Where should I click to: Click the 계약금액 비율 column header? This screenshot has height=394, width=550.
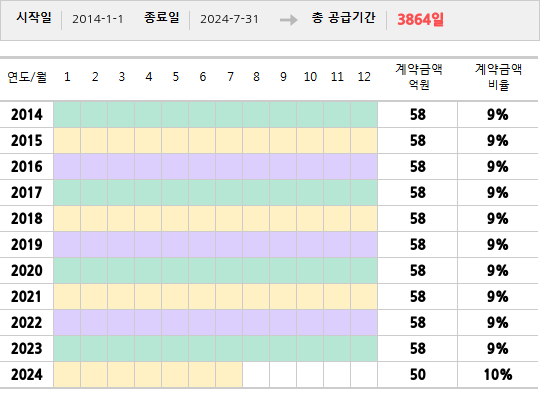point(498,77)
